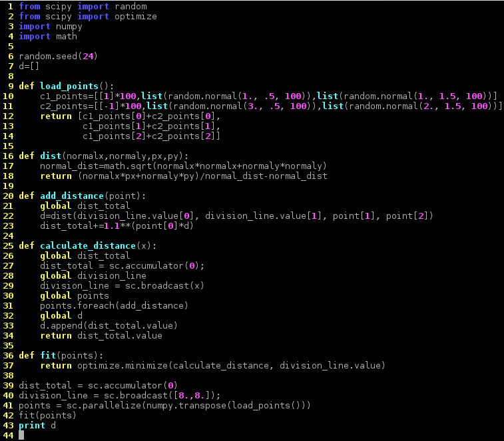Viewport: 504px width, 441px height.
Task: Click 'math' on line 4
Action: click(x=67, y=37)
